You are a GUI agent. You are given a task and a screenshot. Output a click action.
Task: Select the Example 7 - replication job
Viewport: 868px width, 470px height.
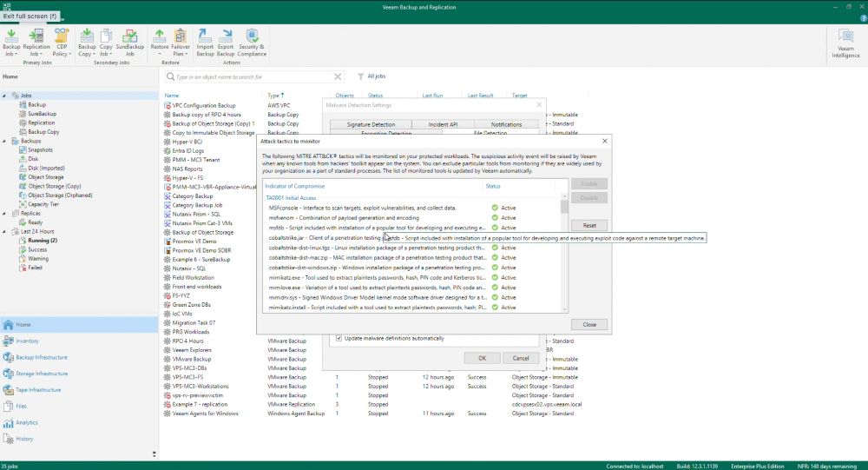point(200,405)
